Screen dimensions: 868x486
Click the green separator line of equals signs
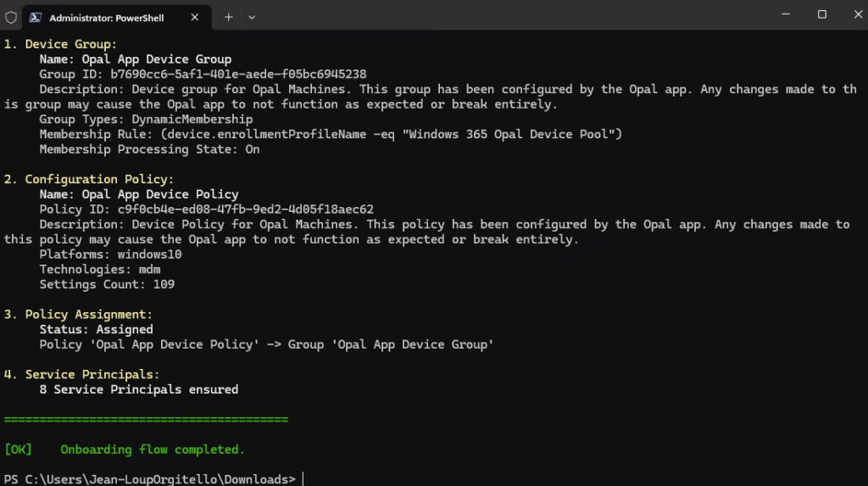pos(146,419)
